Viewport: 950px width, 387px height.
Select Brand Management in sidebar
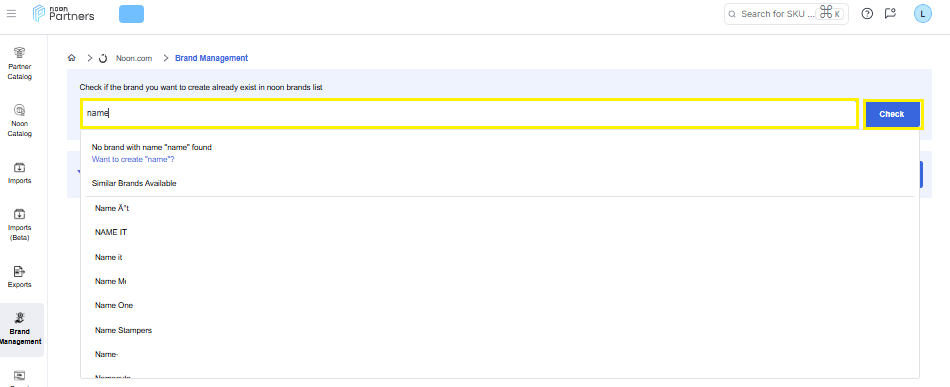tap(21, 329)
